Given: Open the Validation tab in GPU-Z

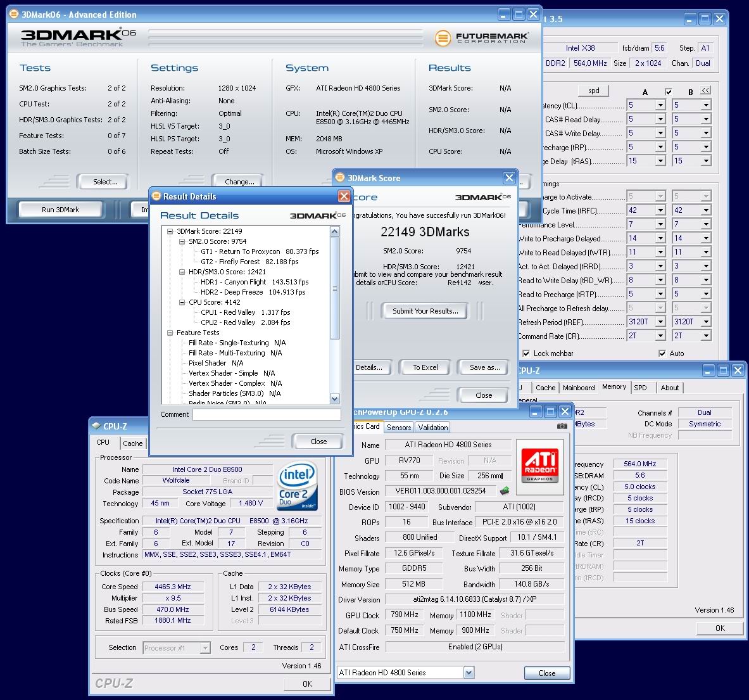Looking at the screenshot, I should [x=433, y=428].
